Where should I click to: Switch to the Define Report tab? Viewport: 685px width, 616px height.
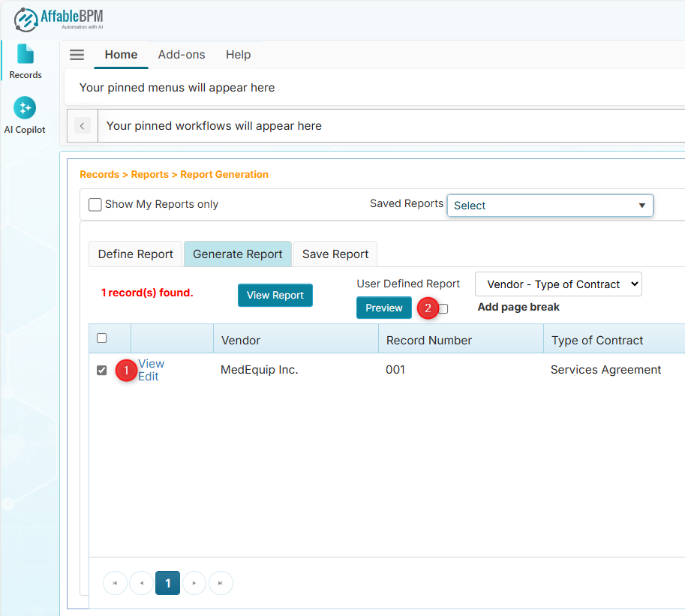pos(135,254)
